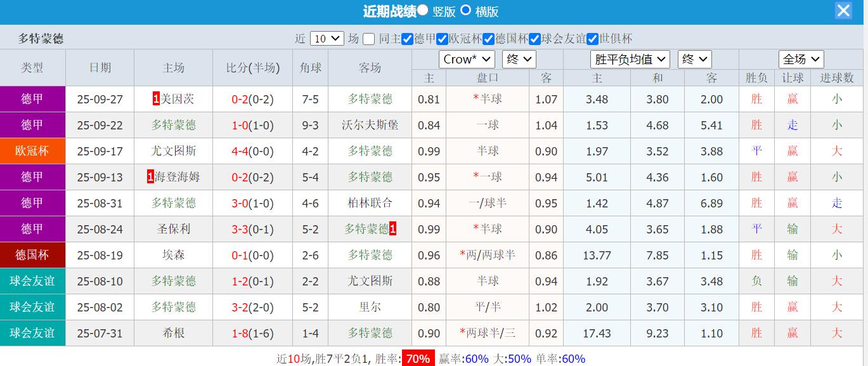
Task: Close the 近期战绩 results window
Action: click(x=843, y=11)
